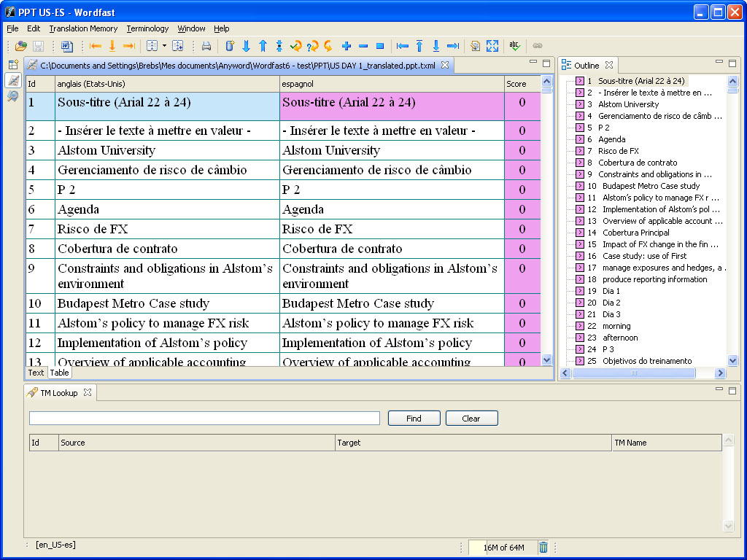The image size is (747, 560).
Task: Maximize the TXML editor panel
Action: click(x=546, y=63)
